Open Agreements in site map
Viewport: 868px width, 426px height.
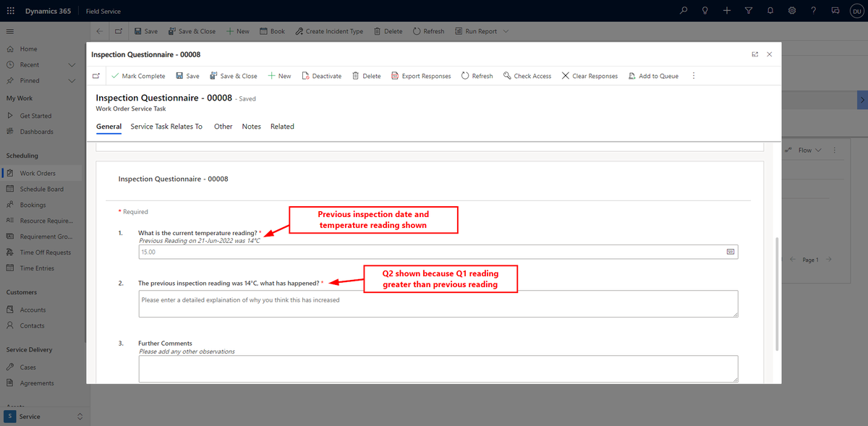pyautogui.click(x=37, y=383)
